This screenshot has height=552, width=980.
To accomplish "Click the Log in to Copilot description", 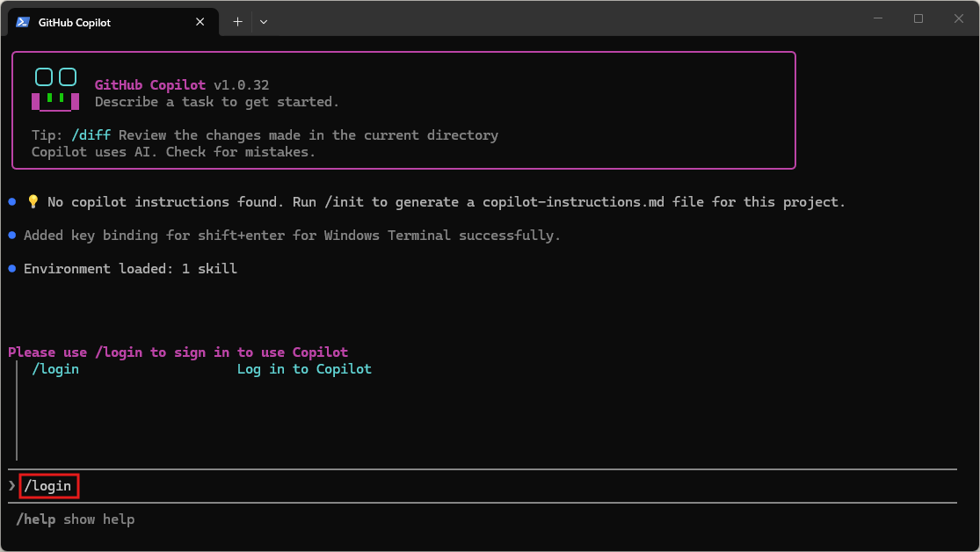I will click(x=304, y=369).
